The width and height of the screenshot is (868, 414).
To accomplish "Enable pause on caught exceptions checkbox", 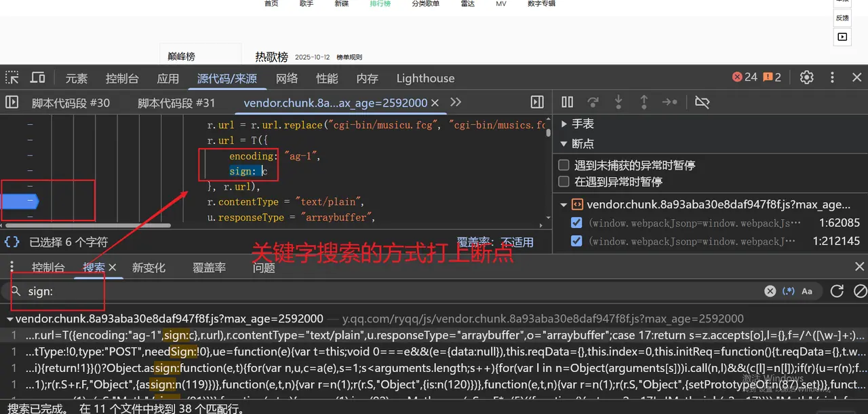I will 564,182.
